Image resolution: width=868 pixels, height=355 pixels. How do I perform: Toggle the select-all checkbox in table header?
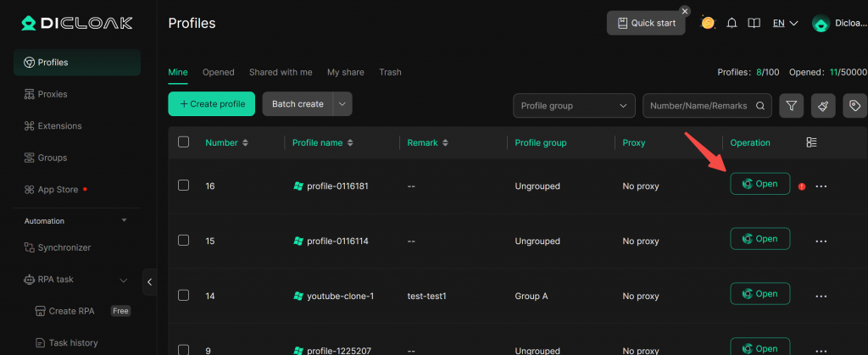click(183, 142)
